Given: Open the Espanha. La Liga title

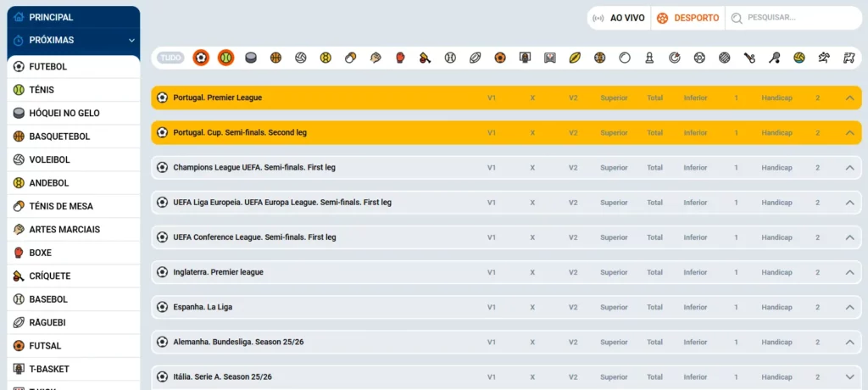Looking at the screenshot, I should (x=203, y=307).
